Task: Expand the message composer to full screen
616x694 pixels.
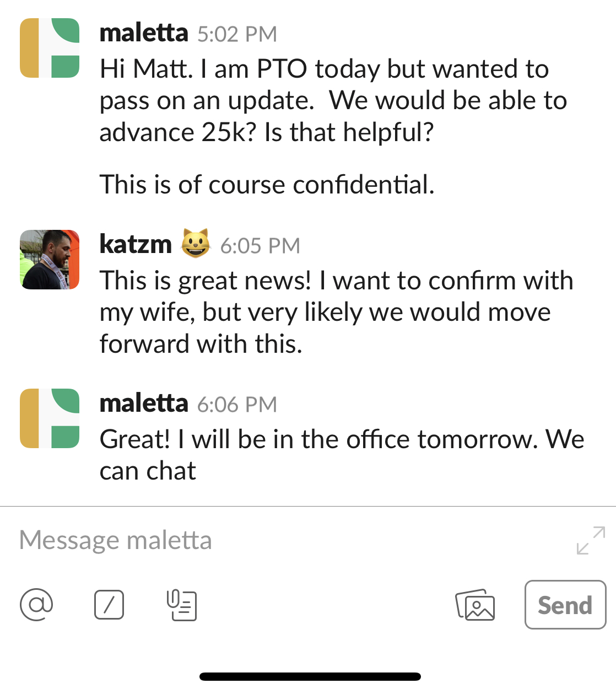Action: (x=591, y=540)
